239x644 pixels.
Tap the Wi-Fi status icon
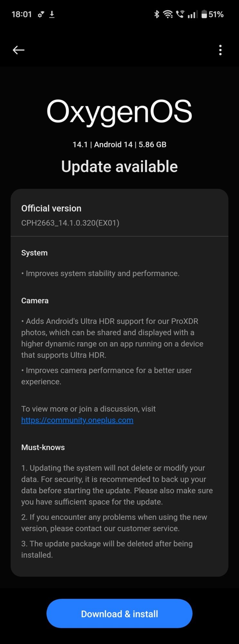(168, 14)
